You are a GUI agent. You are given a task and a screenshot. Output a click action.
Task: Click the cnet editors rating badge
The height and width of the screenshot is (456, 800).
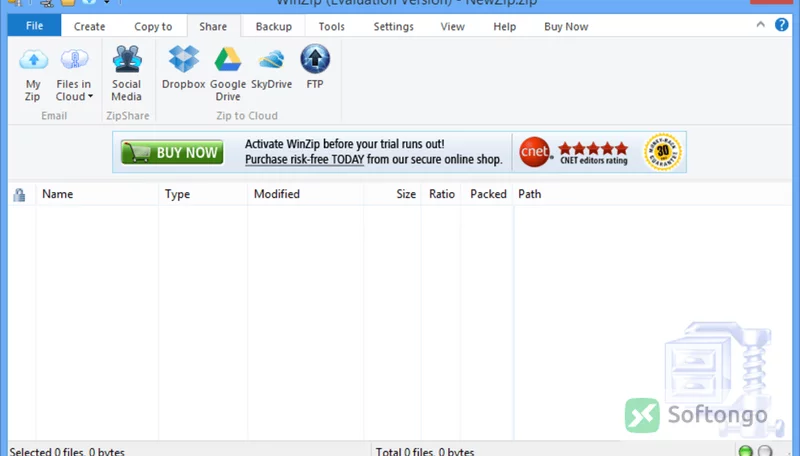point(573,152)
